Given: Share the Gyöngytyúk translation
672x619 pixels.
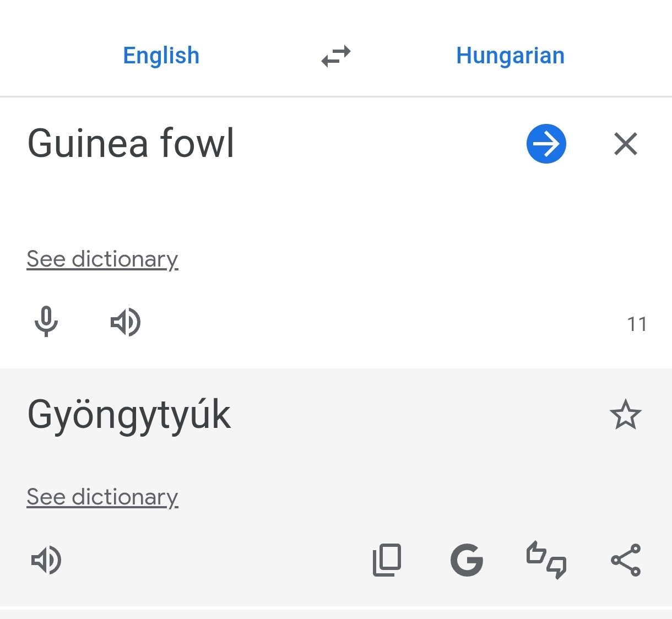Looking at the screenshot, I should (626, 560).
